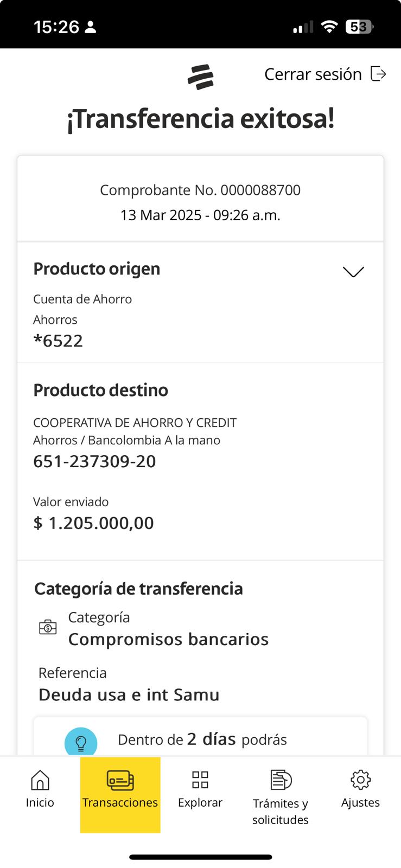Tap the Wi-Fi status bar icon
The width and height of the screenshot is (401, 868).
click(x=329, y=27)
